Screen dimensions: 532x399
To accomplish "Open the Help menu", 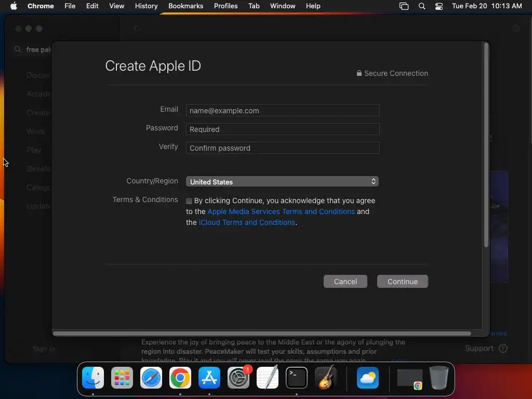I will click(313, 6).
